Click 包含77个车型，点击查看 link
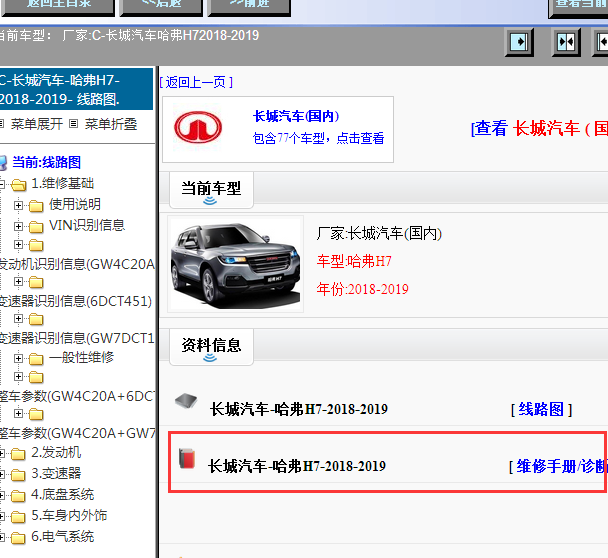 click(318, 138)
